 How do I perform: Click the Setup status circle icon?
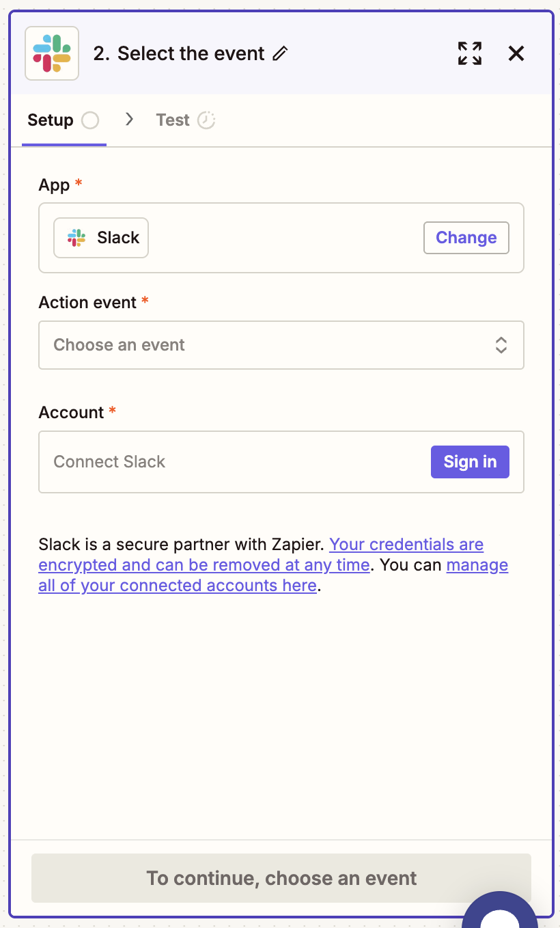click(x=90, y=120)
